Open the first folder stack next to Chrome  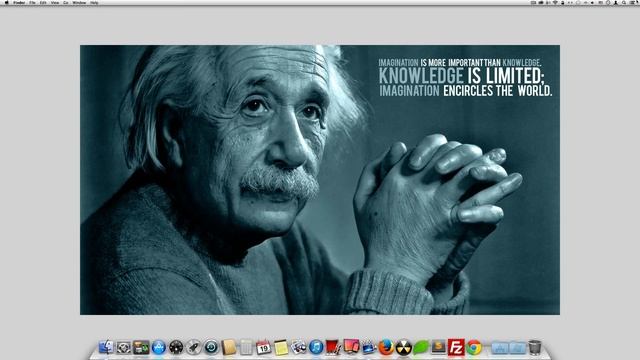tap(500, 348)
